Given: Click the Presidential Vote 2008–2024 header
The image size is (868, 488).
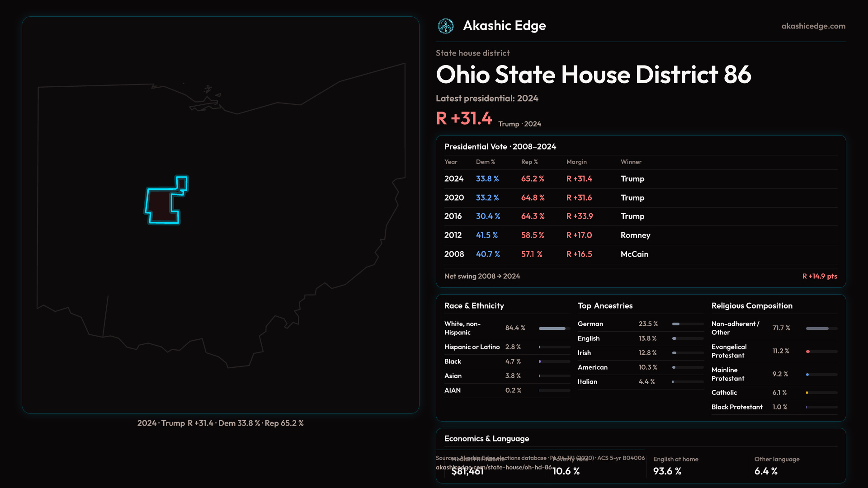Looking at the screenshot, I should [500, 147].
